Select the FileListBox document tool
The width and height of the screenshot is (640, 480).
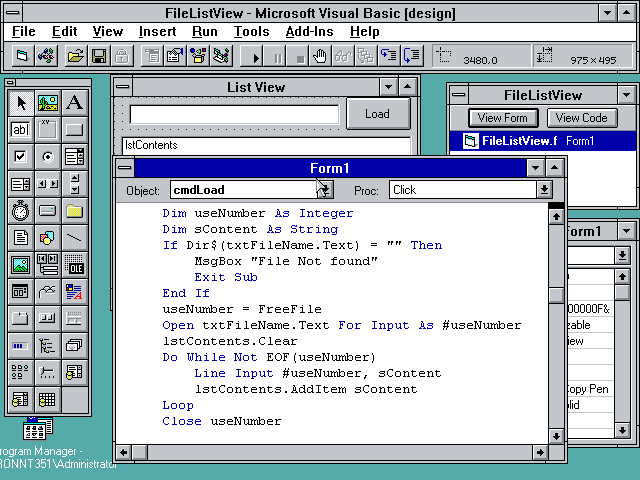(x=21, y=238)
